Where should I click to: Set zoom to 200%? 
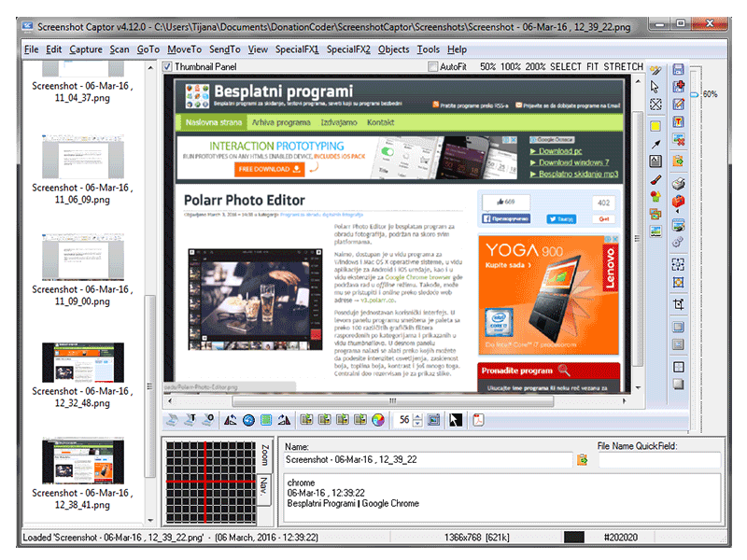pos(535,66)
